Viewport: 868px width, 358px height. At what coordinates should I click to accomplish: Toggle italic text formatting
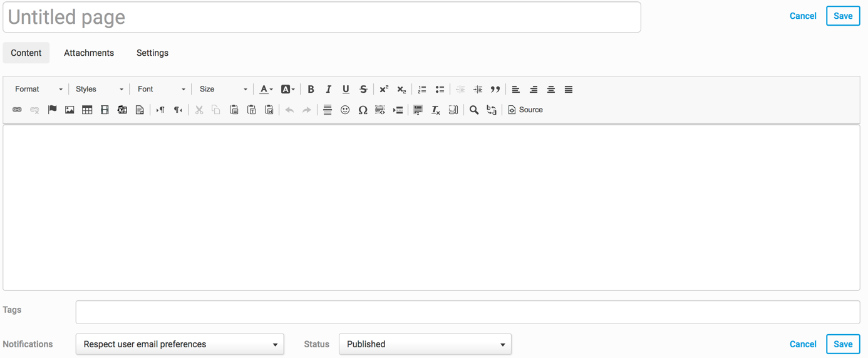click(328, 90)
